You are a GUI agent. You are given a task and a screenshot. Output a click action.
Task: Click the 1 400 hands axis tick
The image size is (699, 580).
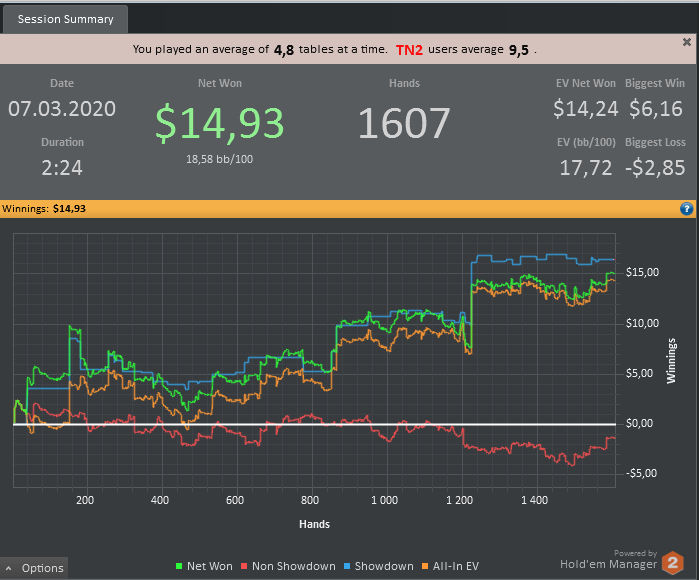point(534,500)
